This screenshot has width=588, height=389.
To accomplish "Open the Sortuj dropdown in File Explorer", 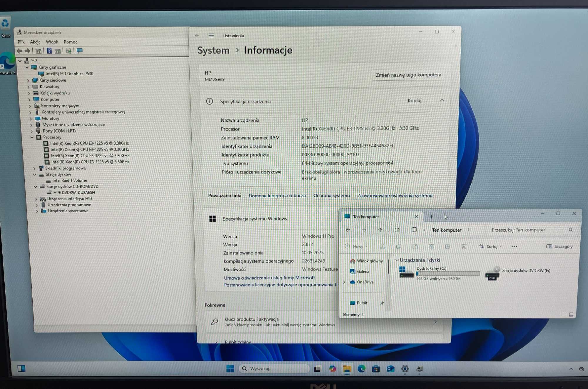I will (490, 246).
